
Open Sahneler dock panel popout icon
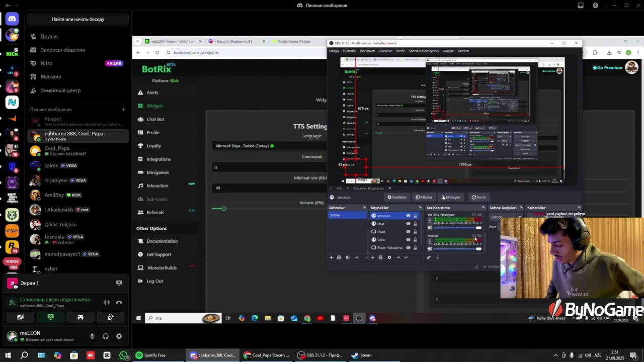(x=364, y=208)
